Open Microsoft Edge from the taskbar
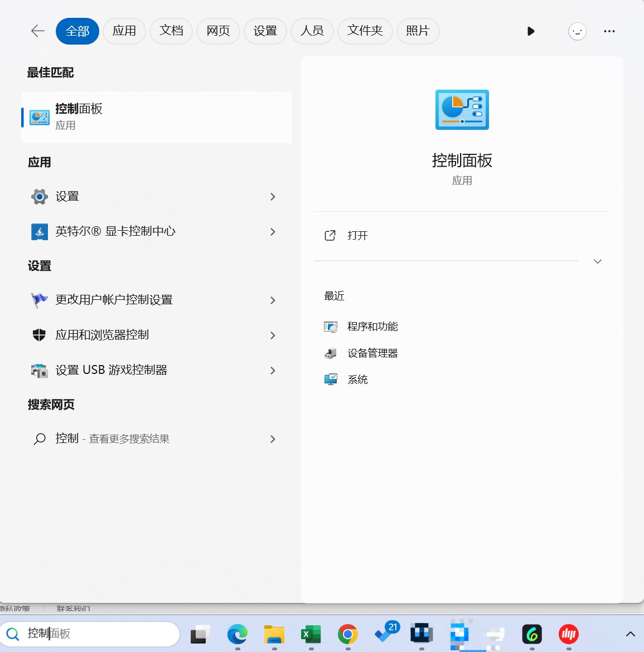644x652 pixels. coord(238,634)
